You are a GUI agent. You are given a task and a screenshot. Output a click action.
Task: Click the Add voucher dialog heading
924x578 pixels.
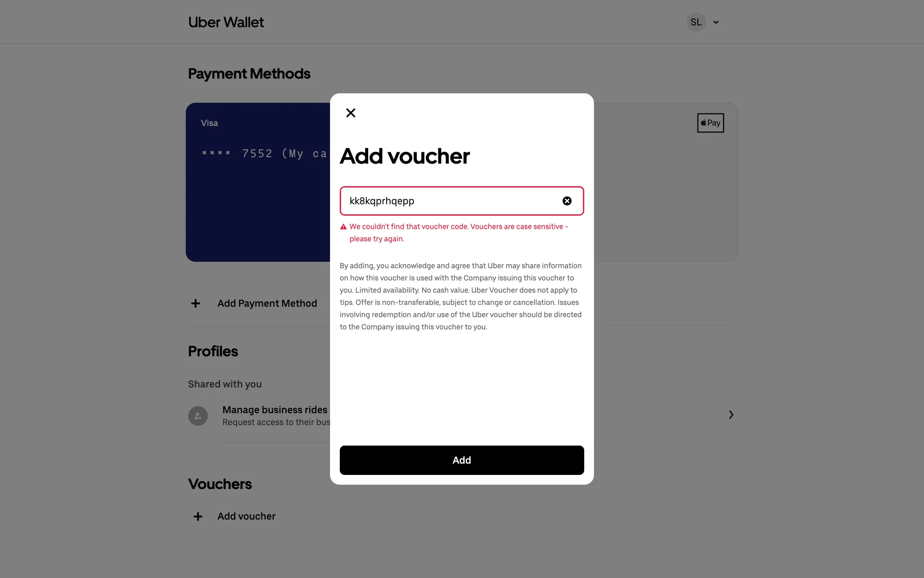click(405, 156)
